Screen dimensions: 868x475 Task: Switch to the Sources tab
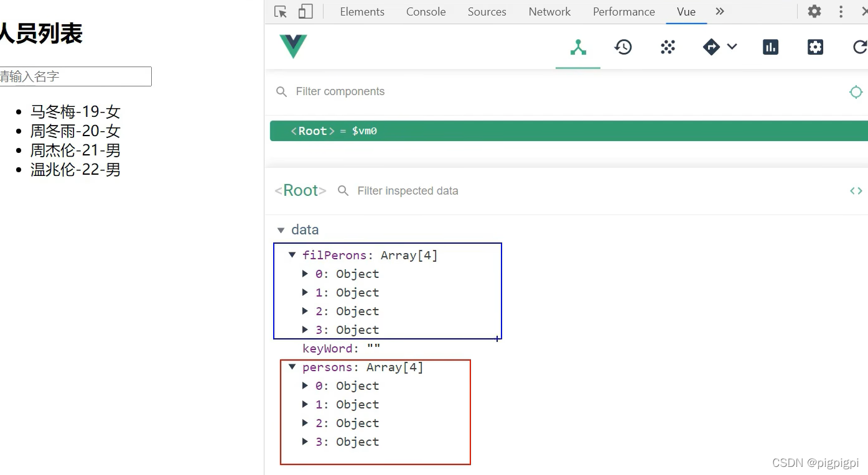pyautogui.click(x=487, y=12)
